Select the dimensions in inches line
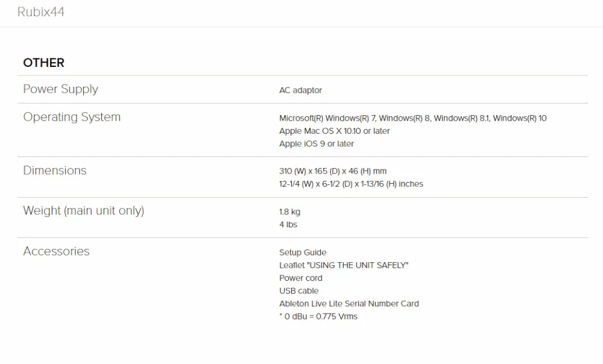This screenshot has width=603, height=364. [351, 184]
